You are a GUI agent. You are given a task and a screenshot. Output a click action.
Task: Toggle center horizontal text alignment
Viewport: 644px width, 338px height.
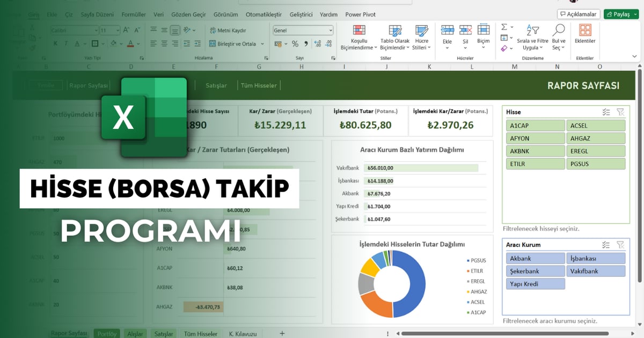pyautogui.click(x=164, y=44)
